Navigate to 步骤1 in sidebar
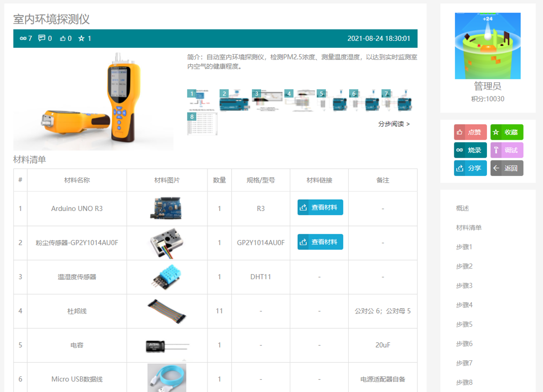Image resolution: width=543 pixels, height=392 pixels. (464, 247)
